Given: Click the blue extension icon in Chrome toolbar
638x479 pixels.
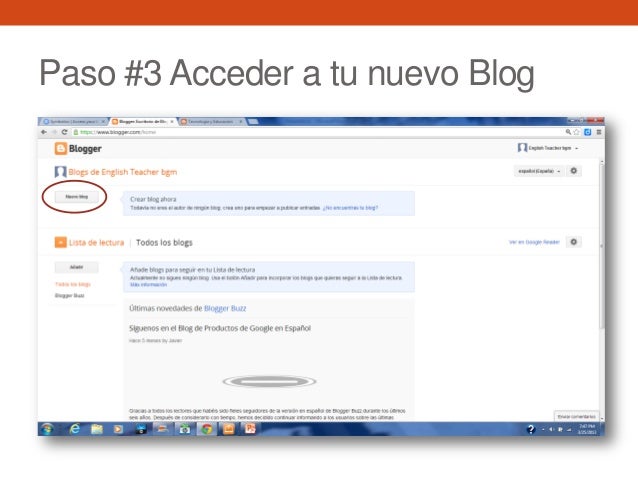Looking at the screenshot, I should (588, 132).
